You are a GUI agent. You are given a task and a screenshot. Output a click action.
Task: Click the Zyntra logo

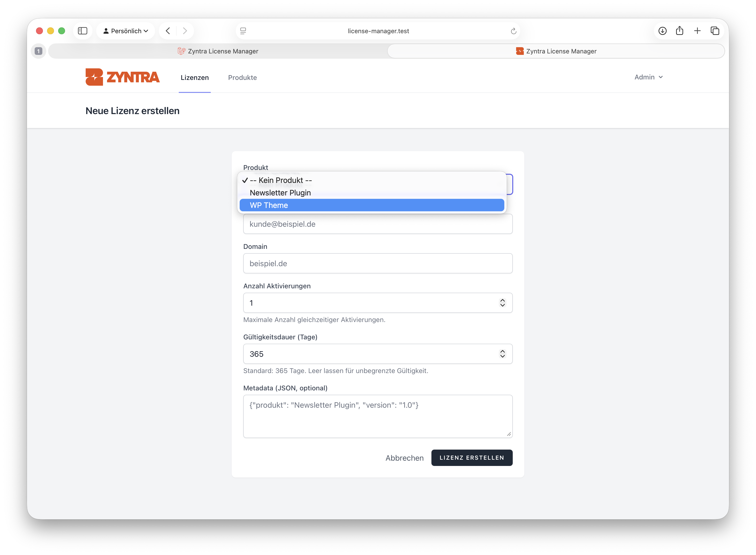click(x=122, y=77)
